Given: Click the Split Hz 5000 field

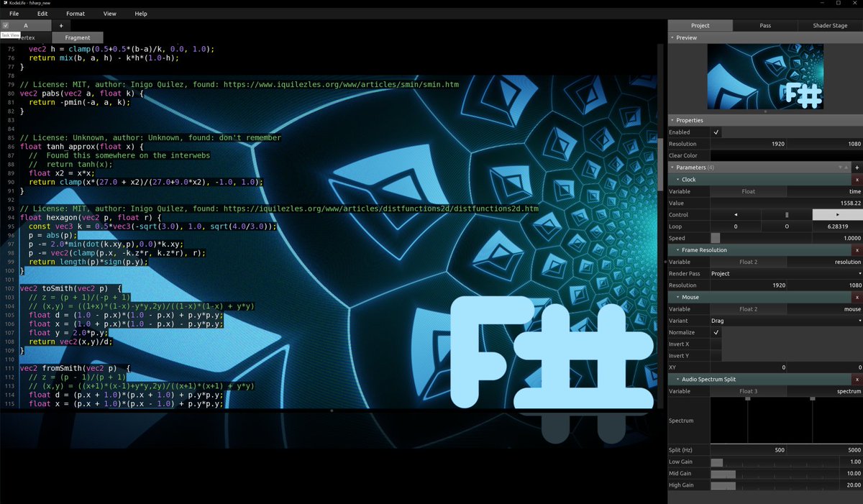Looking at the screenshot, I should 824,449.
